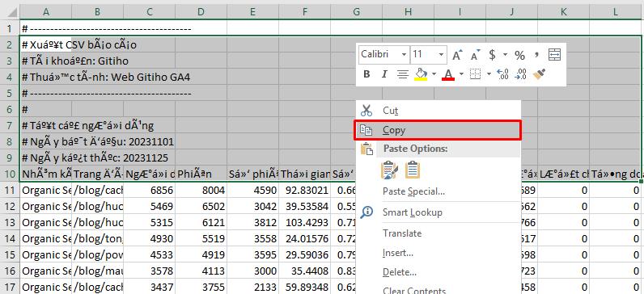Choose Smart Lookup menu entry
Image resolution: width=644 pixels, height=294 pixels.
(439, 212)
